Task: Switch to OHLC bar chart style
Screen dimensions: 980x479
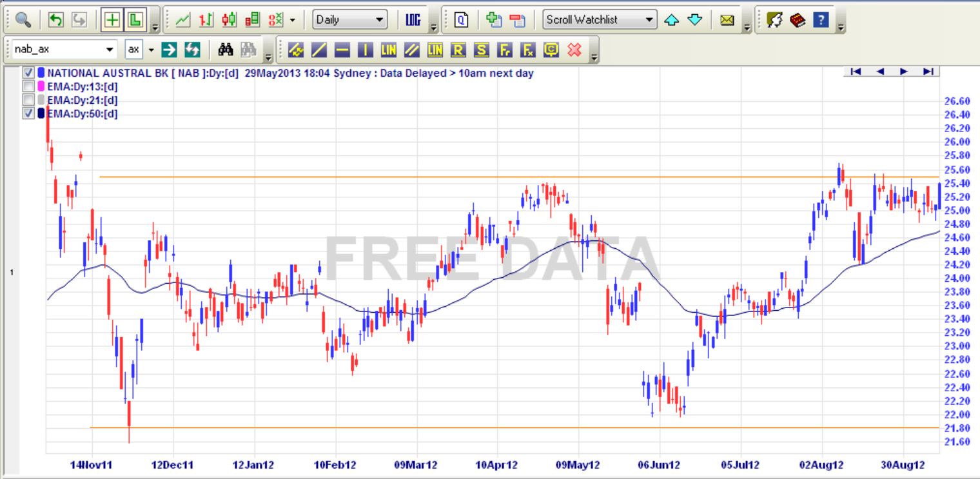Action: [206, 20]
